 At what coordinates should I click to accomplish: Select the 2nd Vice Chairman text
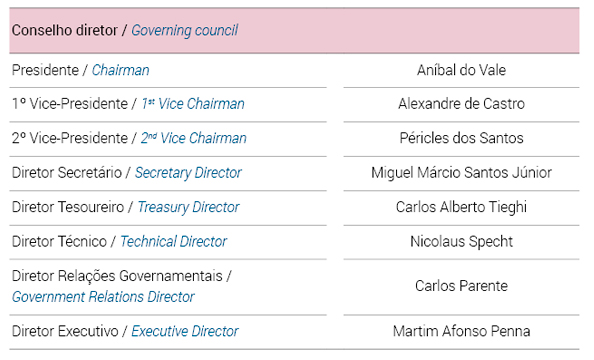pos(194,138)
